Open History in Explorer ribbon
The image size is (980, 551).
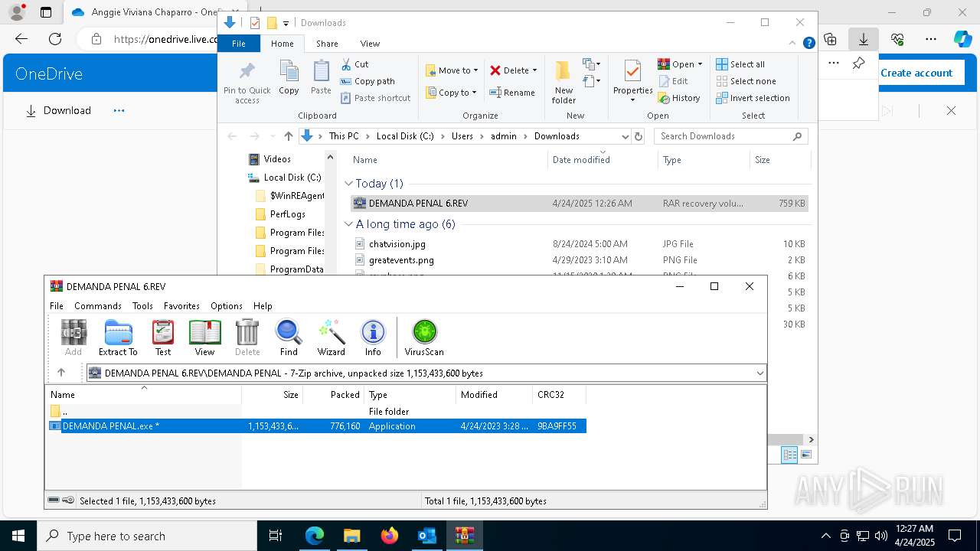[x=679, y=98]
